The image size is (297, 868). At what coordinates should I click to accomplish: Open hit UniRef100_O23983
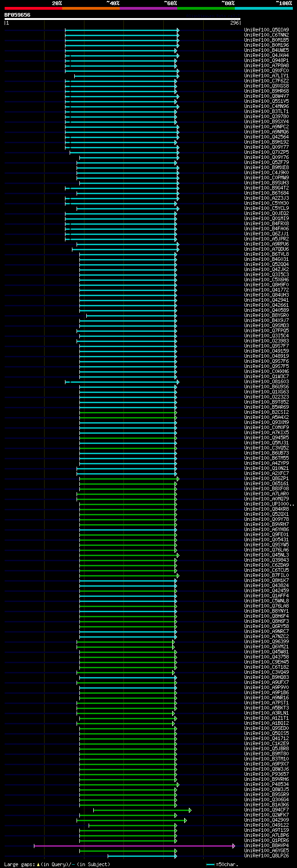click(x=266, y=341)
